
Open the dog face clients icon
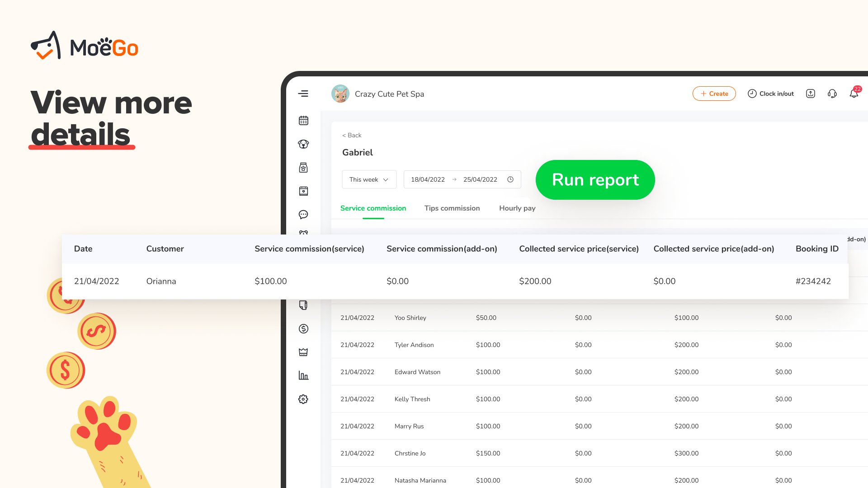303,144
